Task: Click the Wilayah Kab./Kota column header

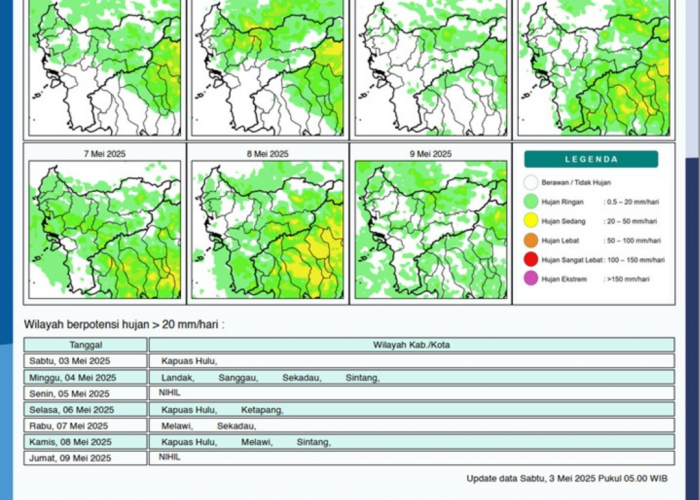Action: [412, 345]
